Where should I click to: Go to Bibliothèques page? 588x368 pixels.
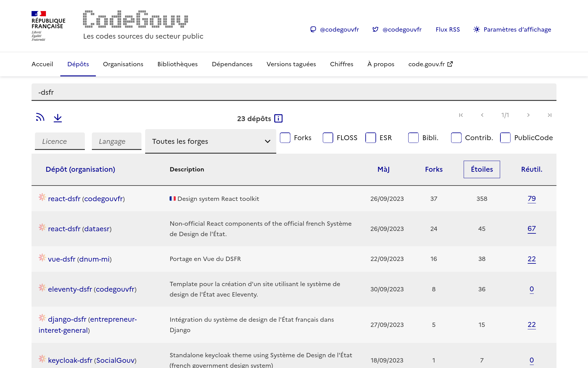pos(178,64)
